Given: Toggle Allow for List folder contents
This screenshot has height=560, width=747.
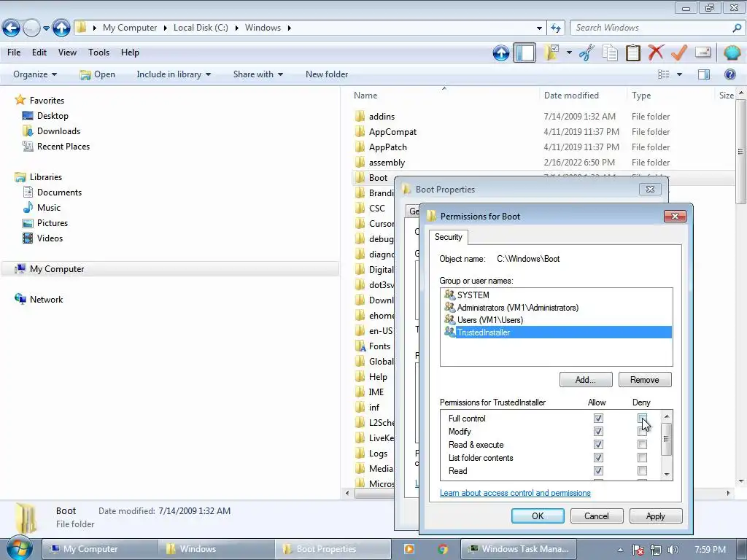Looking at the screenshot, I should [x=598, y=458].
